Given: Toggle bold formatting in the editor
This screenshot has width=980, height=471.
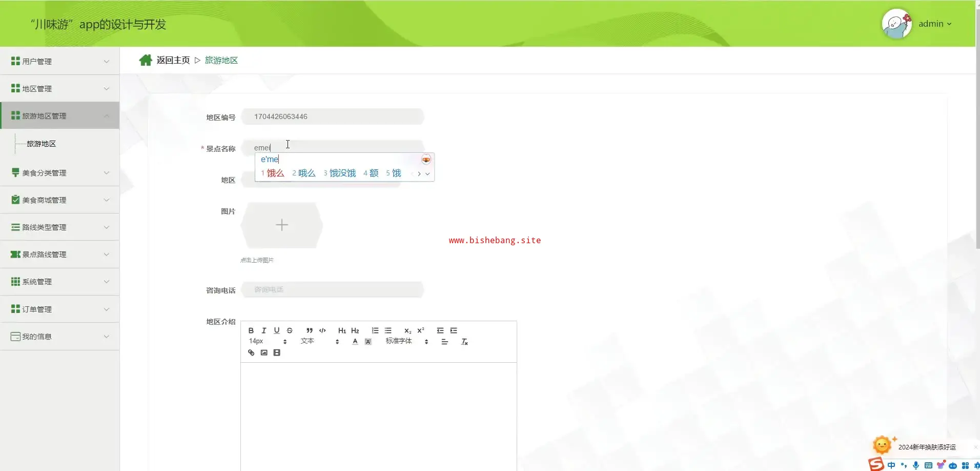Looking at the screenshot, I should [251, 330].
